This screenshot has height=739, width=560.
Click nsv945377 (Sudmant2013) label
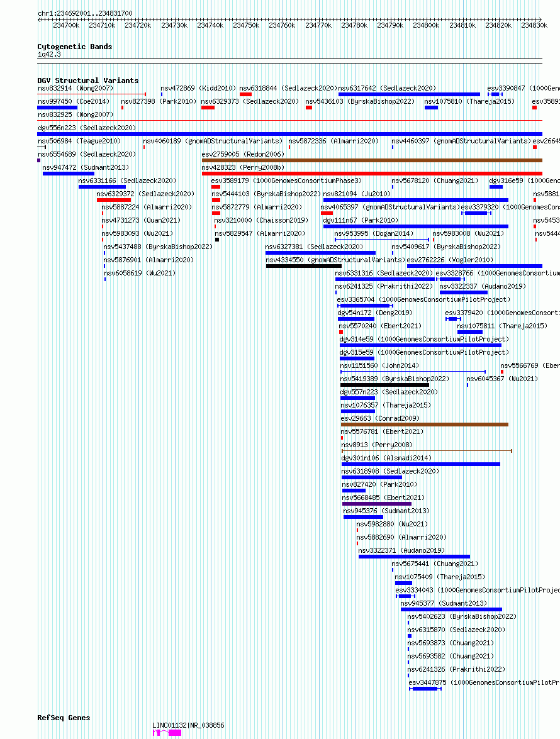pos(444,603)
